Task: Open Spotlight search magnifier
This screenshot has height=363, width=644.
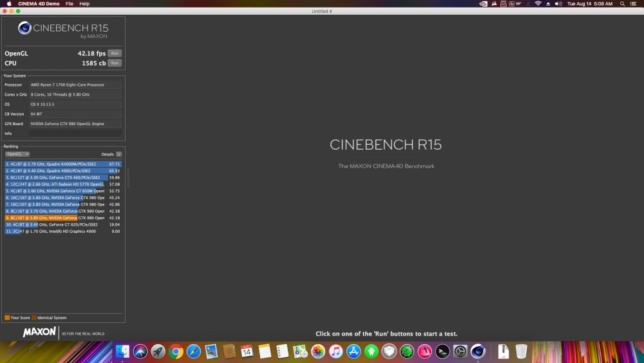Action: [x=623, y=4]
